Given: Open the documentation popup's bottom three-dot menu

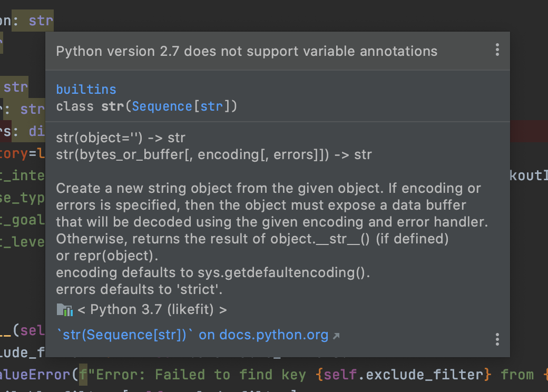Looking at the screenshot, I should (497, 339).
